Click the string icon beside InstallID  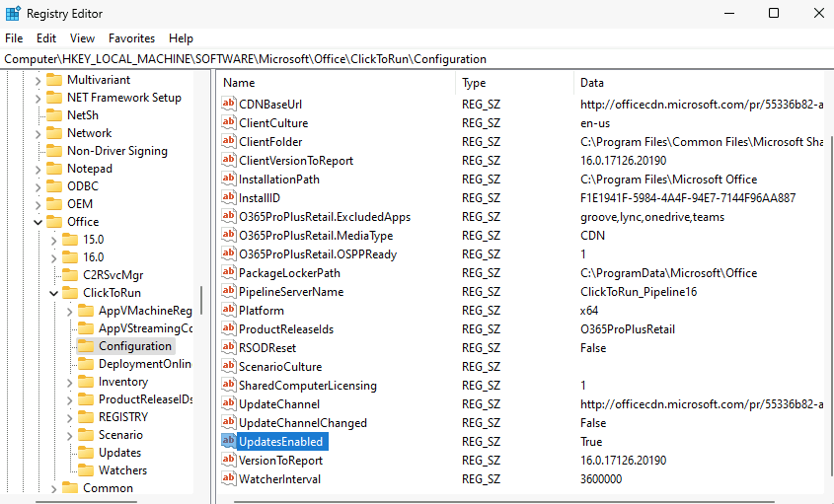[x=229, y=197]
